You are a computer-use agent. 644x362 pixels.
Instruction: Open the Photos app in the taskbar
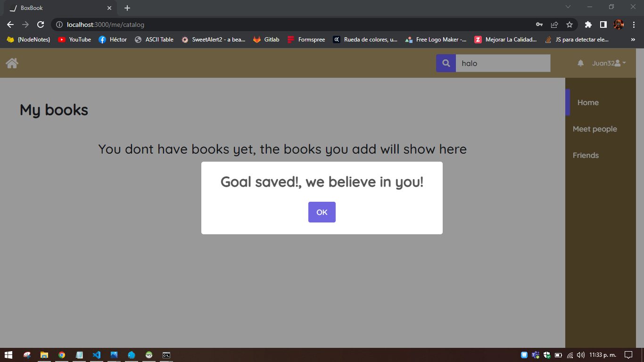114,355
